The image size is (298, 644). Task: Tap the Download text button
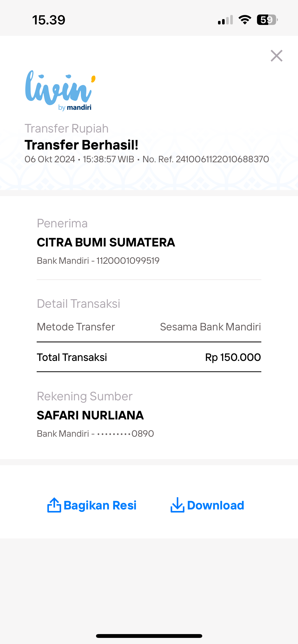point(215,505)
